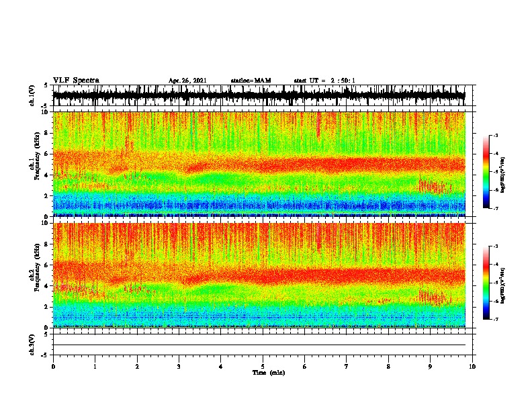Click the "8" tick on ch.1 frequency axis
This screenshot has height=411, width=532.
point(47,133)
